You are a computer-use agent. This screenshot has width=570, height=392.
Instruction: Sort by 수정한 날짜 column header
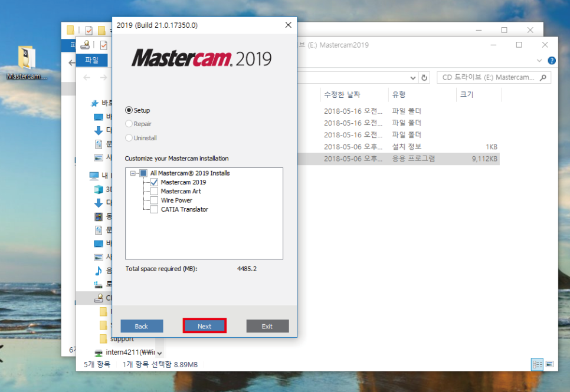tap(342, 95)
